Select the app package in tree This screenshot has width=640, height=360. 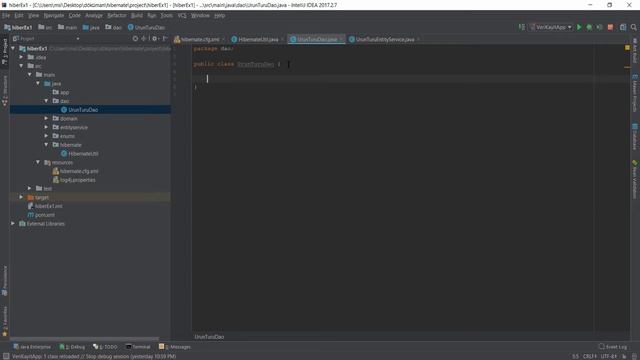pyautogui.click(x=61, y=92)
